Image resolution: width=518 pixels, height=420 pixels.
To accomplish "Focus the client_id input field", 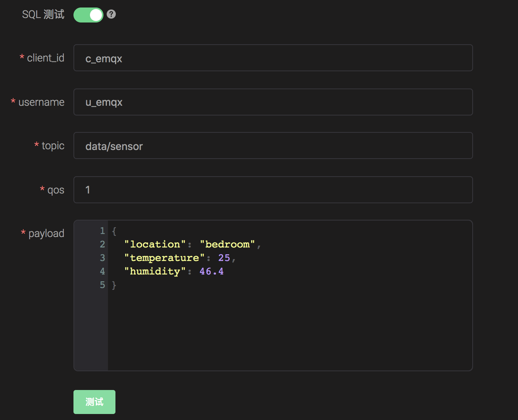I will [273, 58].
